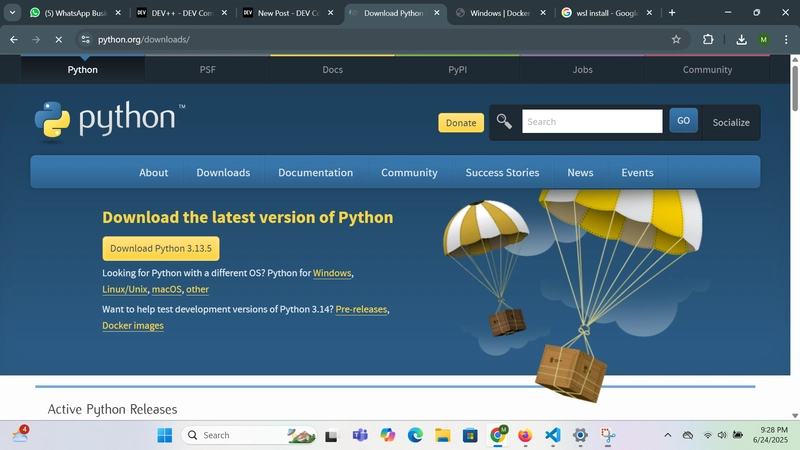This screenshot has height=450, width=800.
Task: Follow the Windows download link
Action: (332, 273)
